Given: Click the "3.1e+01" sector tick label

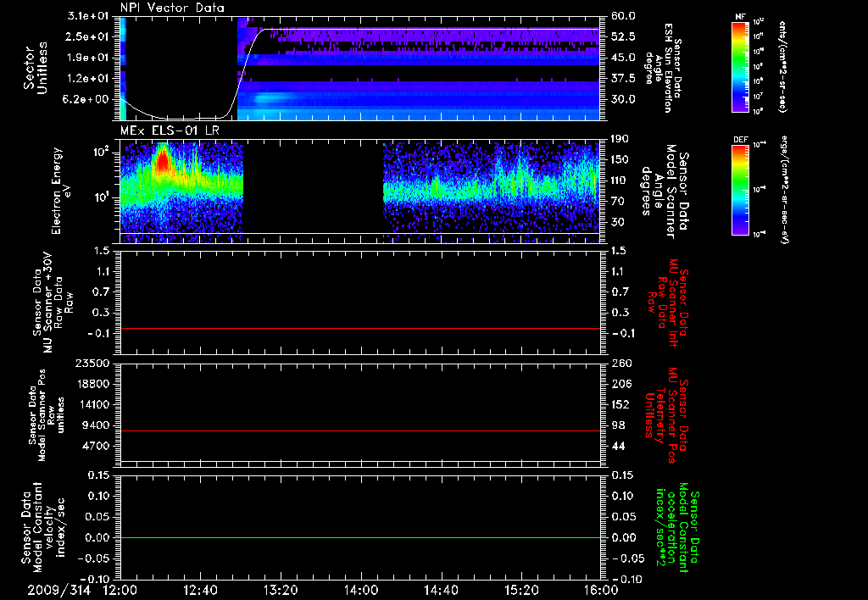Looking at the screenshot, I should click(x=88, y=15).
